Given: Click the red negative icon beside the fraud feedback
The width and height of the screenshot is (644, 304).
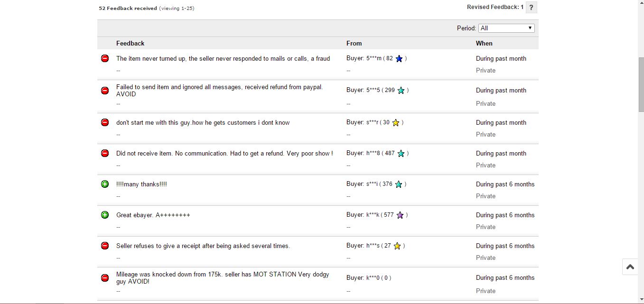Looking at the screenshot, I should tap(105, 58).
